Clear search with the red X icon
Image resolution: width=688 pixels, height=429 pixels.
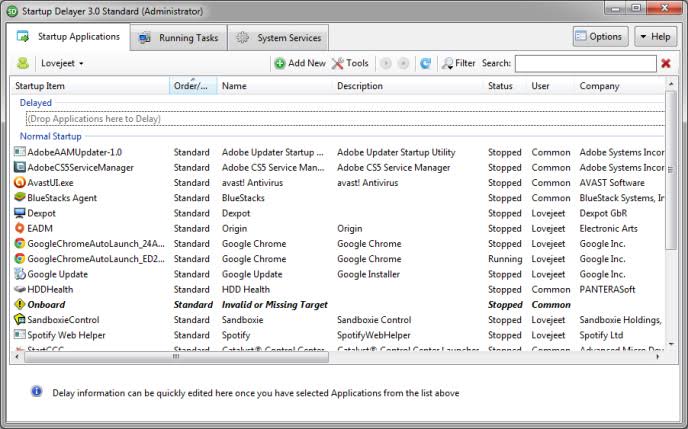666,64
